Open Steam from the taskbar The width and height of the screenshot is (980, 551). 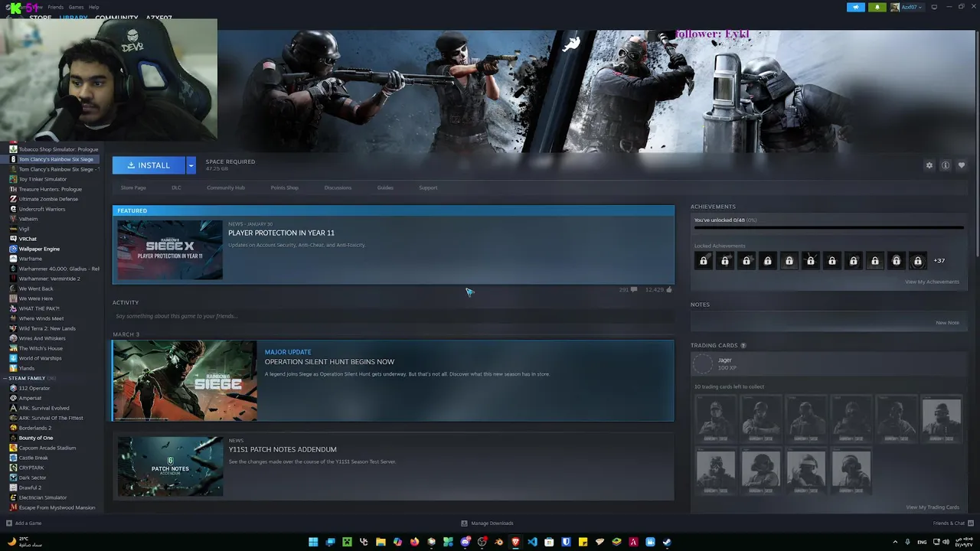pos(667,542)
